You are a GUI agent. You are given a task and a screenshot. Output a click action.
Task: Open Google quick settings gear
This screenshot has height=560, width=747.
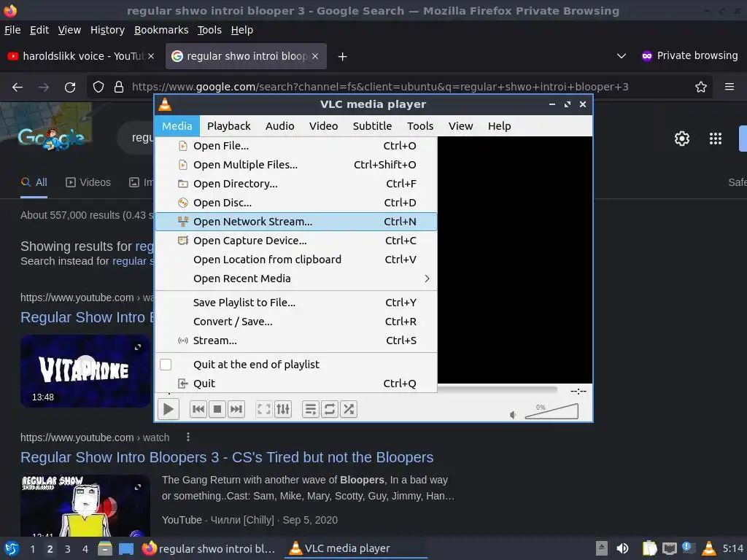[x=682, y=139]
